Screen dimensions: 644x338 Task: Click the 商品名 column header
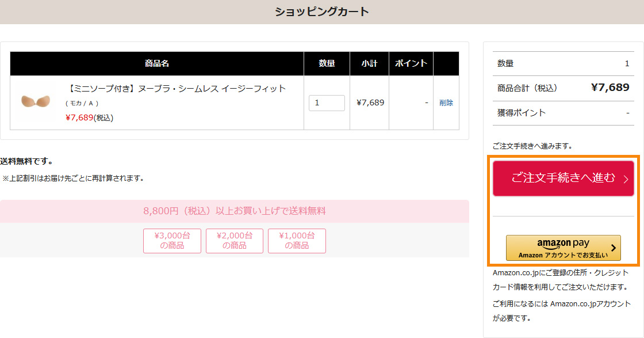pos(157,64)
